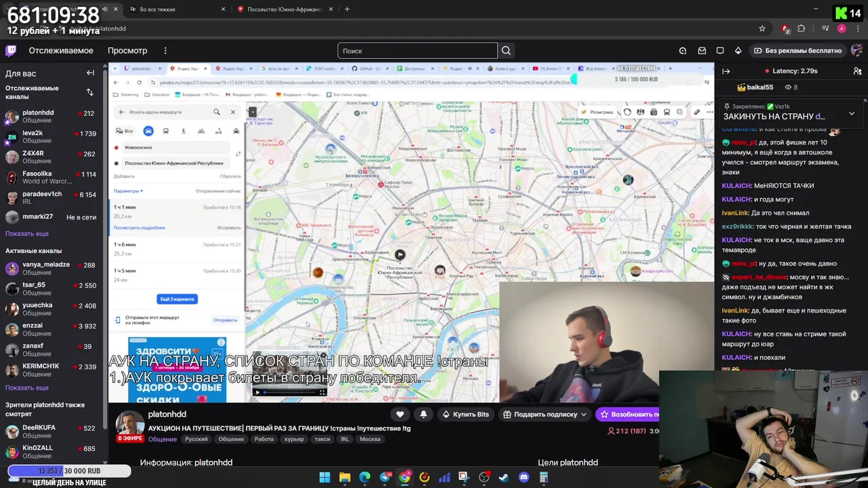Screen dimensions: 868x488
Task: Open the Bits diamond icon in top bar
Action: point(738,51)
